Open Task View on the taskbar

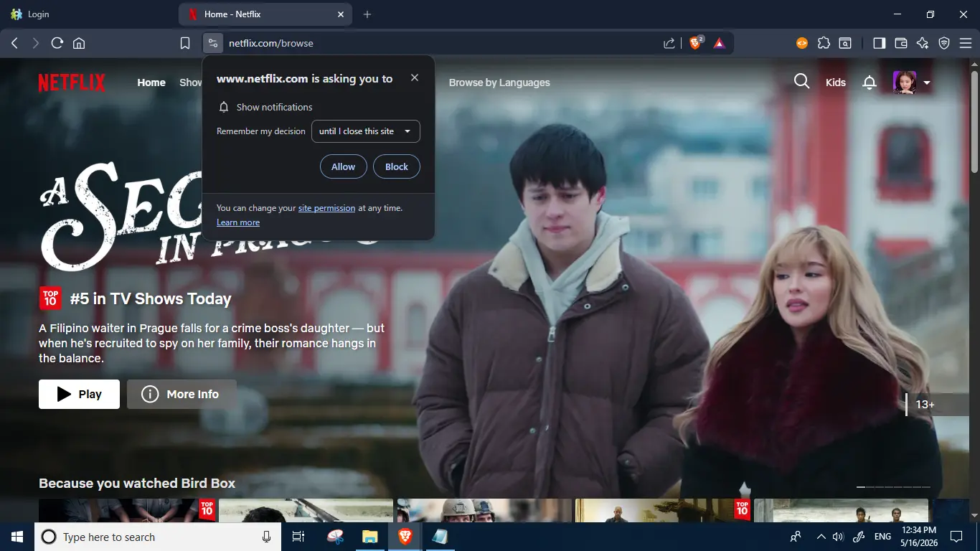[x=298, y=537]
